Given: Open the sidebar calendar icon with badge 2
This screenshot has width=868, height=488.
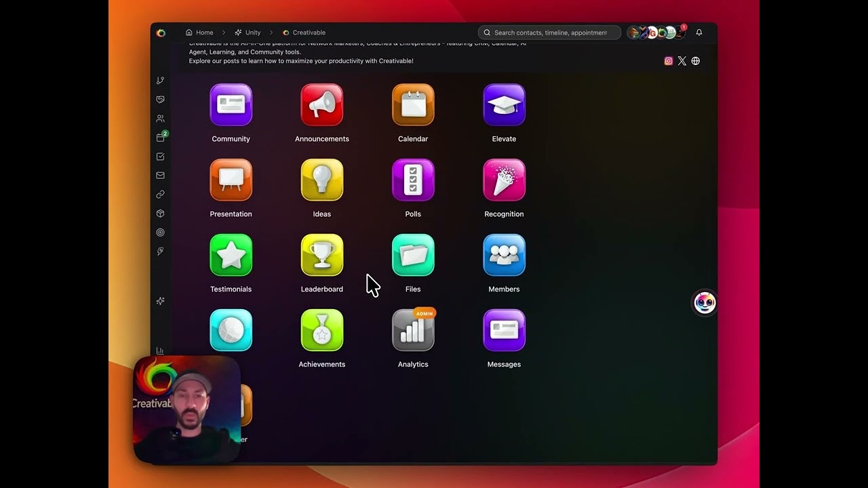Looking at the screenshot, I should pos(161,136).
